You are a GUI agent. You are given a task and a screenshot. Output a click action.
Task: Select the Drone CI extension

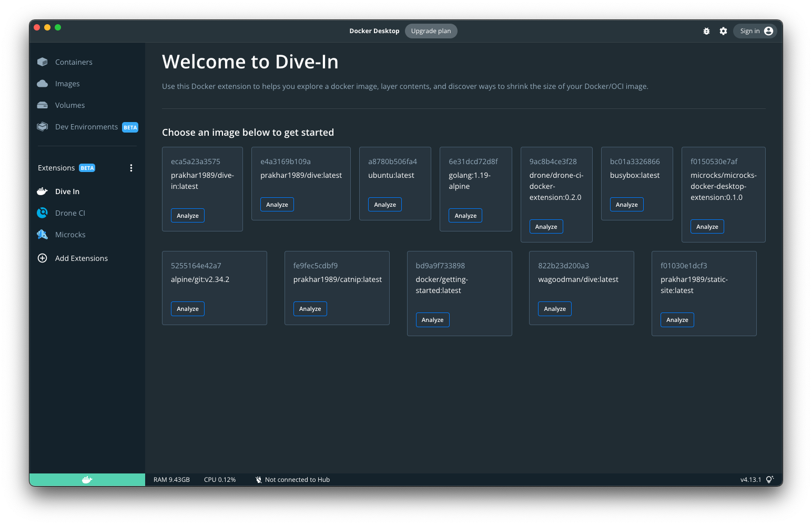tap(70, 213)
